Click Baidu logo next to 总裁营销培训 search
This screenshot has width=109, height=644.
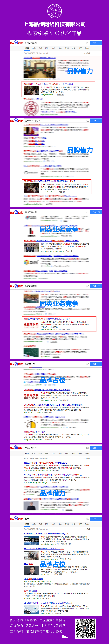click(16, 286)
